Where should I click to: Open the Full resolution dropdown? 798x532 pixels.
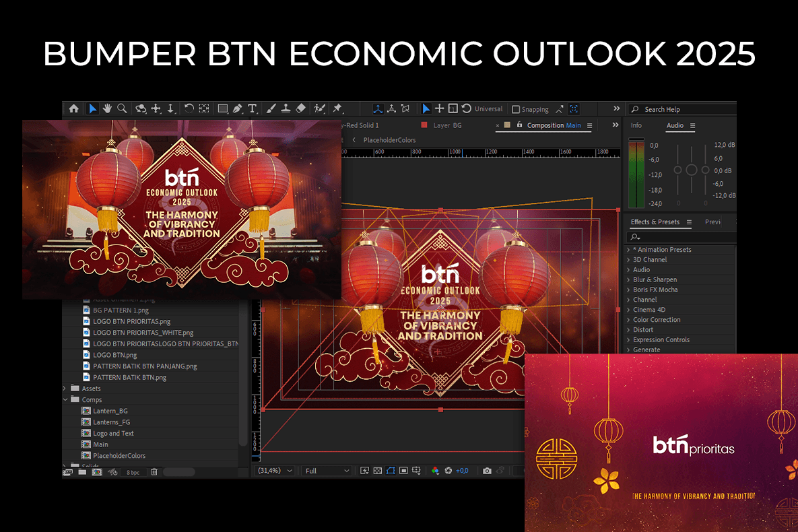[x=327, y=471]
